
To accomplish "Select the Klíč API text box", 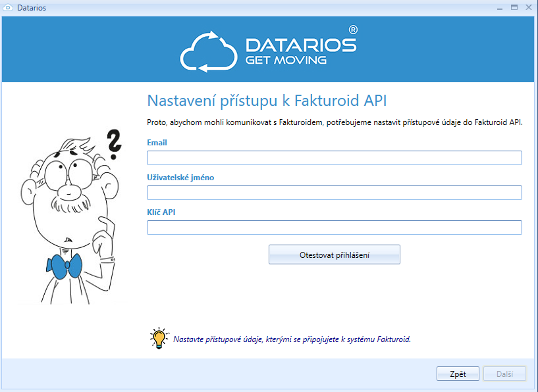I will click(x=334, y=228).
